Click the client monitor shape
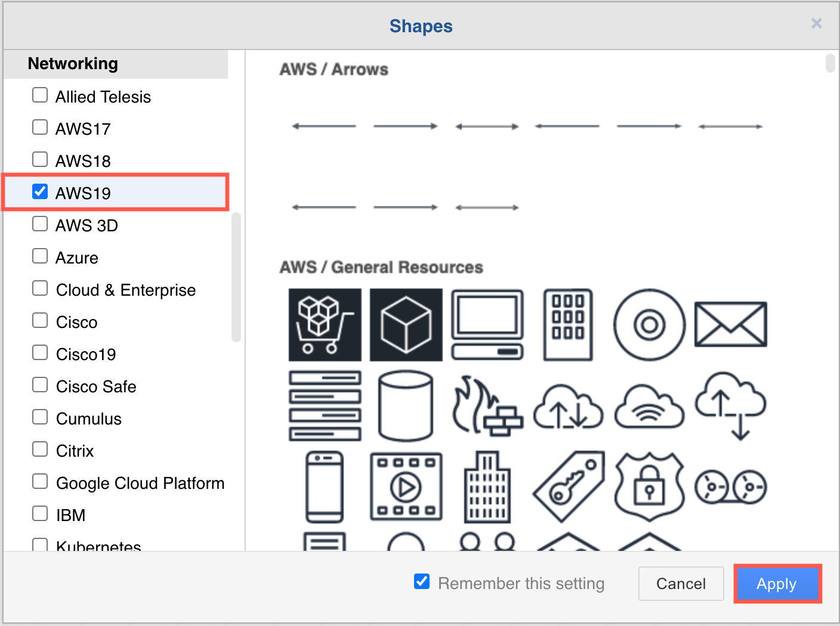840x626 pixels. point(487,325)
